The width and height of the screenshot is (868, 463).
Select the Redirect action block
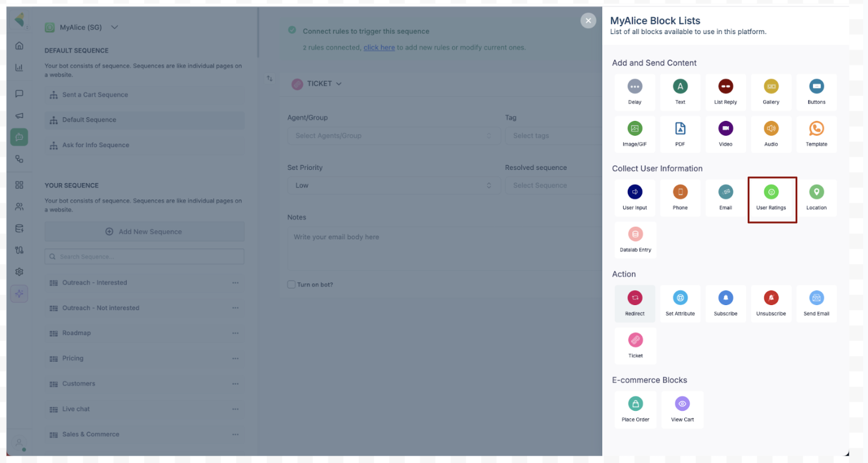(x=635, y=304)
